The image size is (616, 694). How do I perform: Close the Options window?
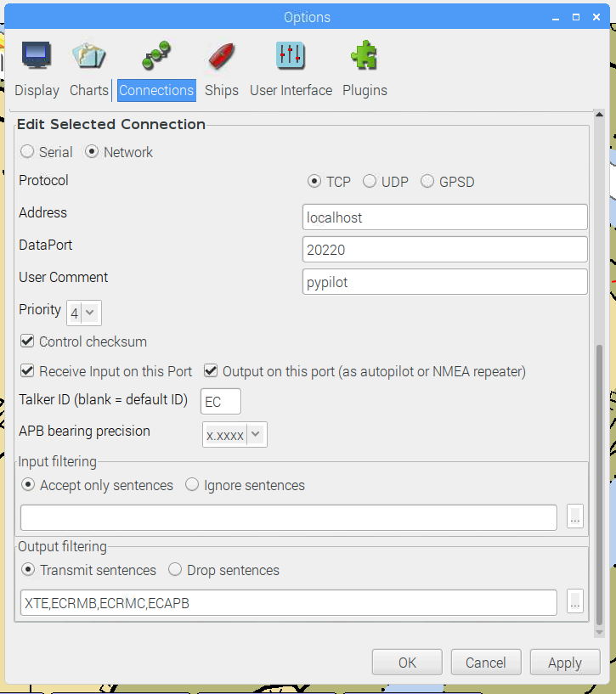[596, 17]
